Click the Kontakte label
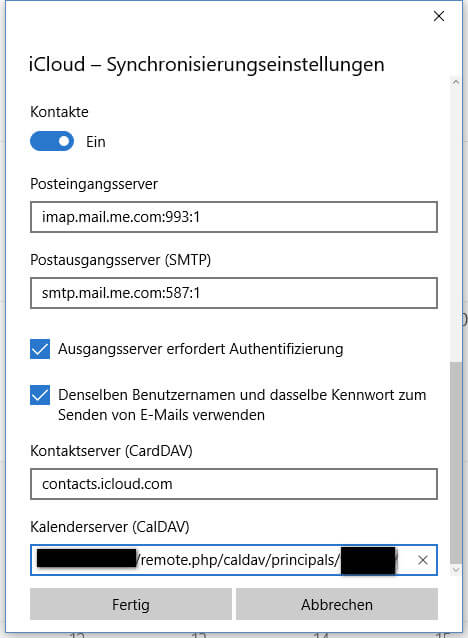The image size is (468, 638). (x=59, y=112)
